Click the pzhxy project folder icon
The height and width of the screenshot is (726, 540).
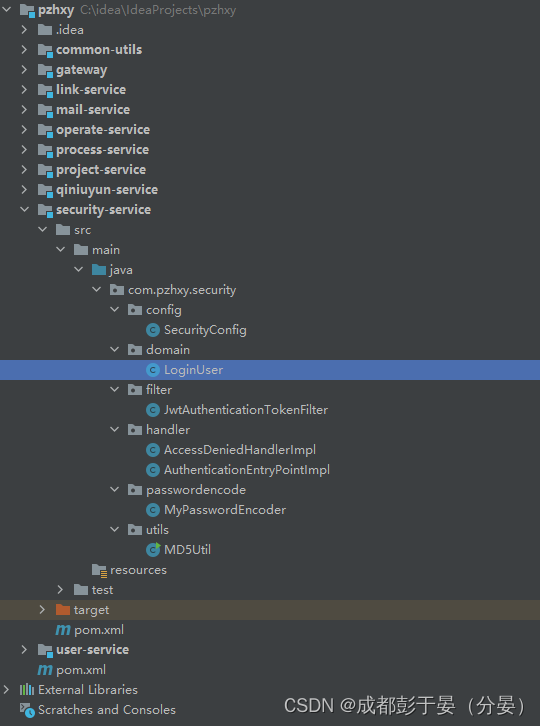click(27, 10)
